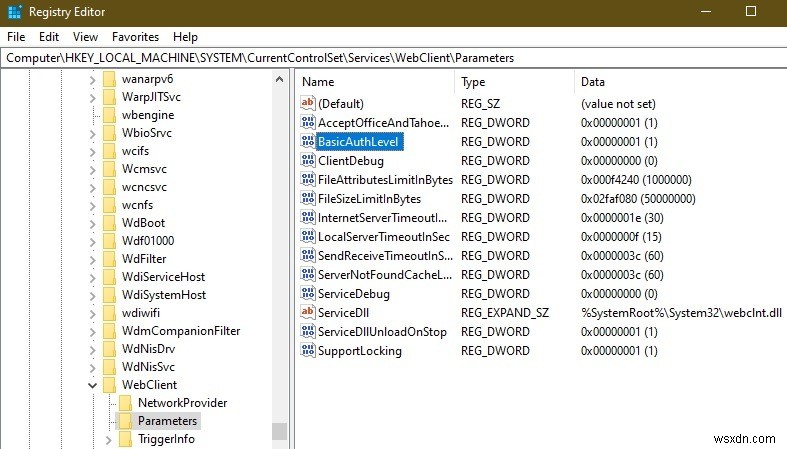Click the TriggerInfo folder icon
The height and width of the screenshot is (449, 787).
pyautogui.click(x=125, y=439)
